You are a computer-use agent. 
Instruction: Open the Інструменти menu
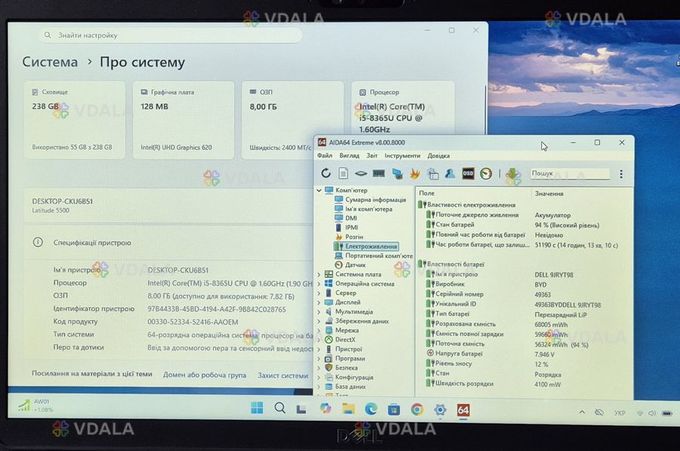pyautogui.click(x=402, y=156)
